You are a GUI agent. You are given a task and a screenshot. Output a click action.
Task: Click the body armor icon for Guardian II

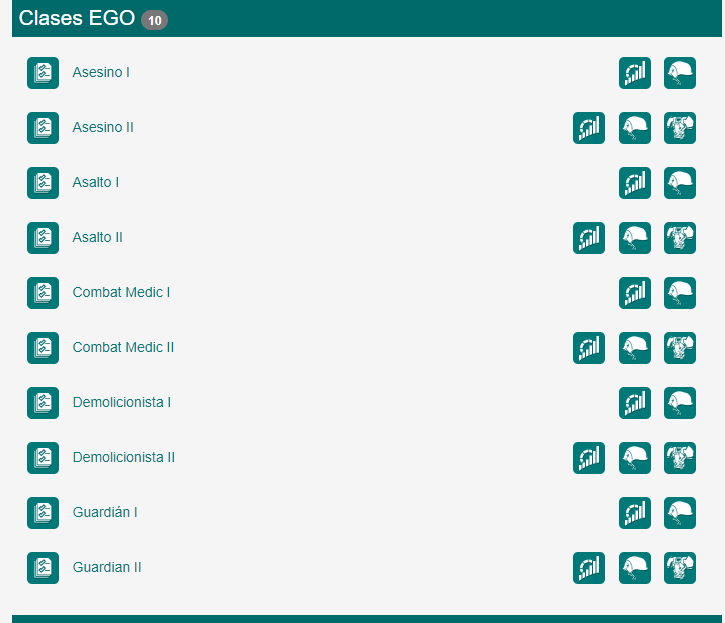pos(680,568)
